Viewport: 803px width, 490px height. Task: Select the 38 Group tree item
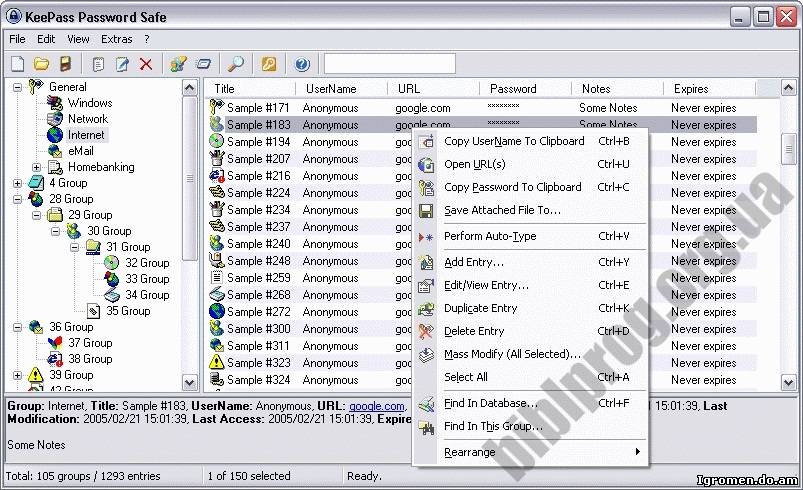[90, 359]
